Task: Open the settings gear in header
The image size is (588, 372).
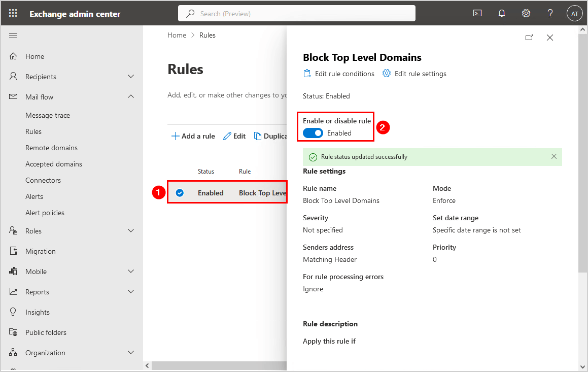Action: click(x=526, y=14)
